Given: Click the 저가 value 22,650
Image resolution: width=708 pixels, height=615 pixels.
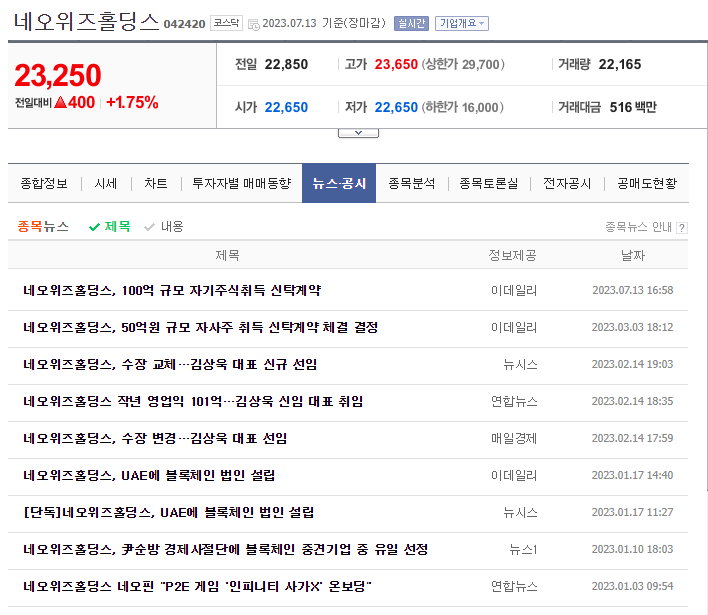Looking at the screenshot, I should [396, 107].
